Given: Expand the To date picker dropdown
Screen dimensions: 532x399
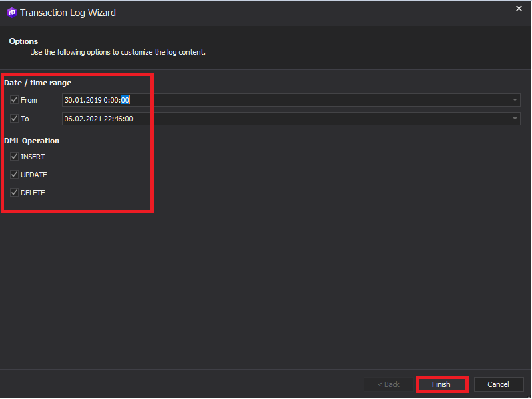Looking at the screenshot, I should pos(515,119).
